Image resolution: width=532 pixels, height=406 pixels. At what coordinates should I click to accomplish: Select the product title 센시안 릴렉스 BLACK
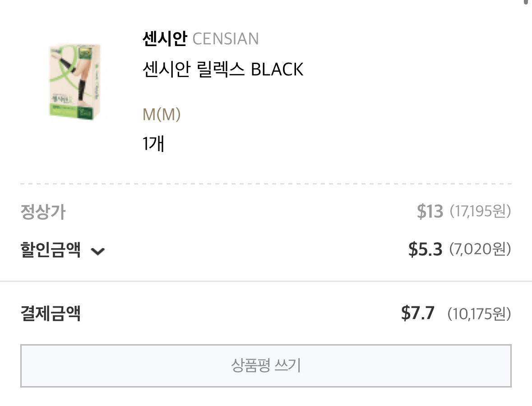(x=223, y=69)
